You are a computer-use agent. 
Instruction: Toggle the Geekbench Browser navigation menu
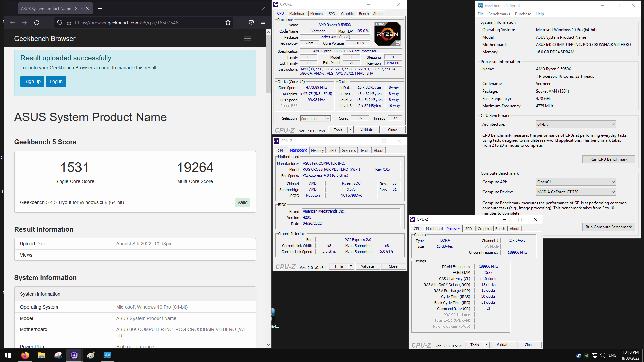click(248, 39)
